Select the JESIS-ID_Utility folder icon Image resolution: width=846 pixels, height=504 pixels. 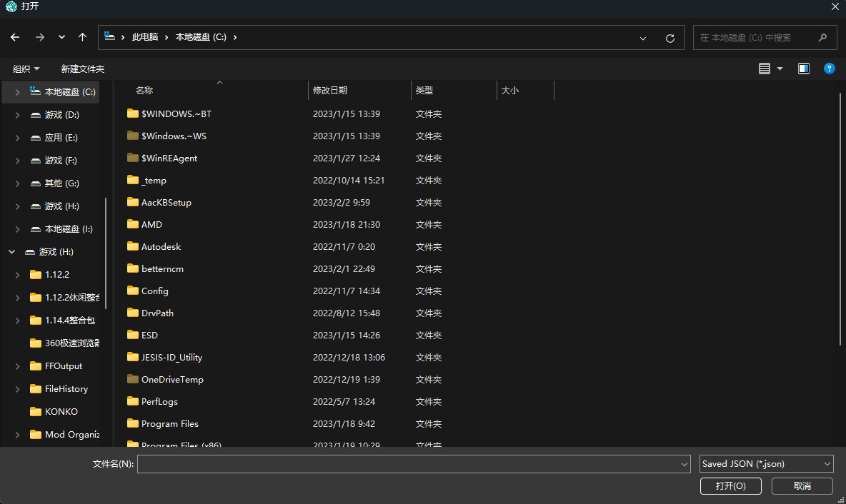point(133,356)
